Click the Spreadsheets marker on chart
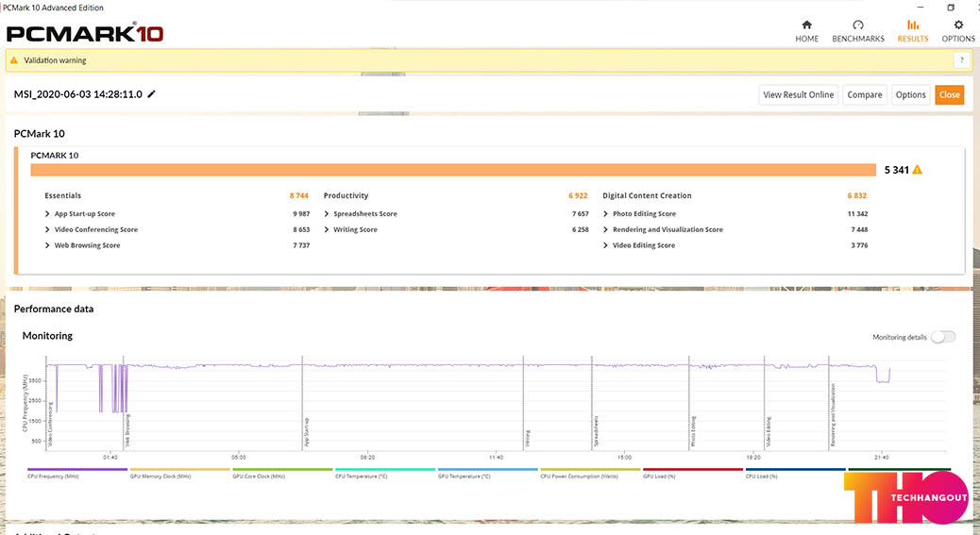 (597, 431)
